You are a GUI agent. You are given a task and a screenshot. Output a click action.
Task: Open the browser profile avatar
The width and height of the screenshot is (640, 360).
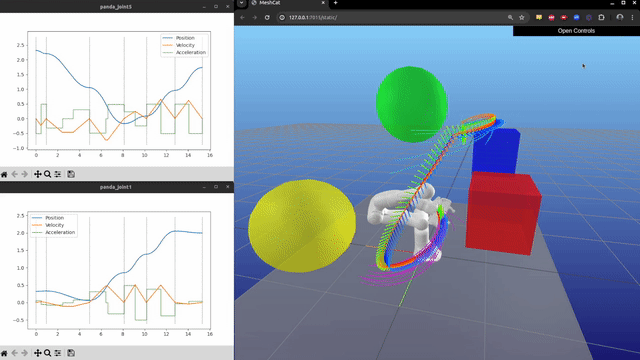620,18
